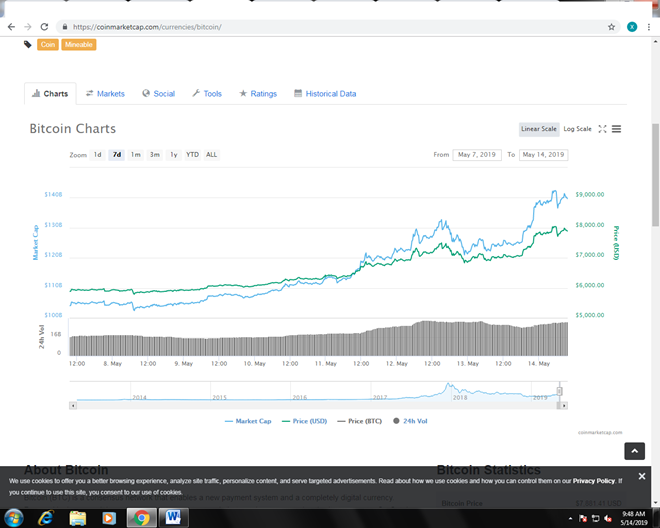The width and height of the screenshot is (660, 528).
Task: Set chart zoom to 3m
Action: [x=154, y=155]
